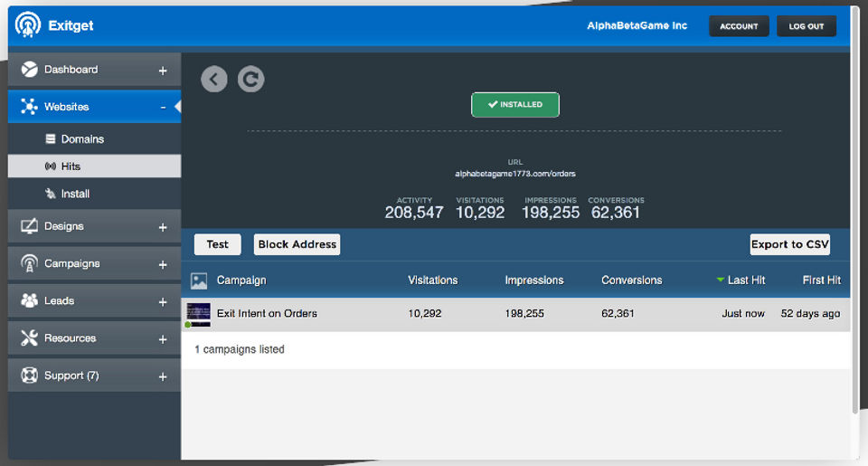868x466 pixels.
Task: Sort by the First Hit column header
Action: coord(822,281)
